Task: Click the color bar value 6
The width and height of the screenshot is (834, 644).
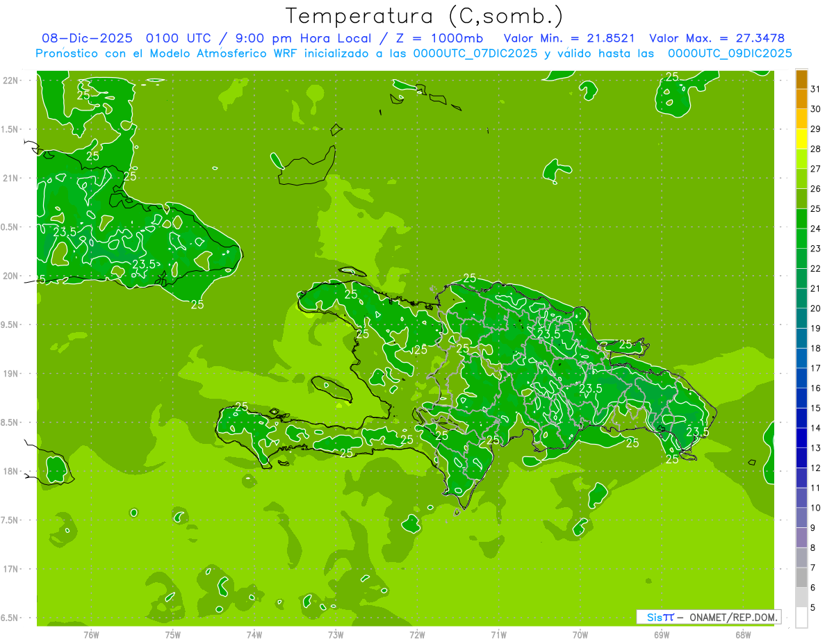Action: [x=813, y=588]
